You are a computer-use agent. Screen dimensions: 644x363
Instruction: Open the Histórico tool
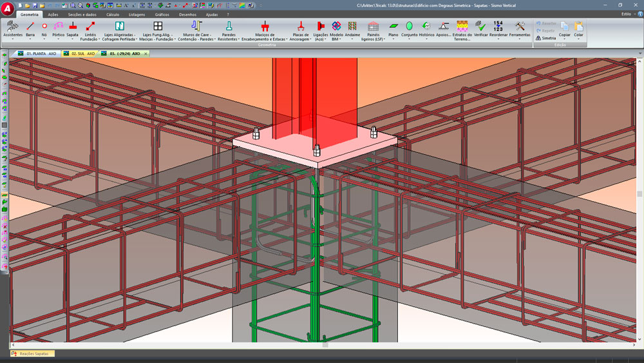pos(426,30)
